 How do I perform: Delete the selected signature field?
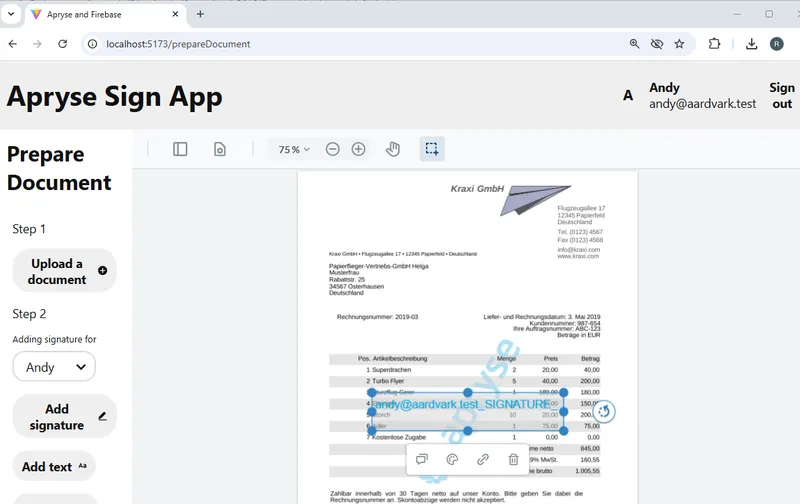(513, 460)
